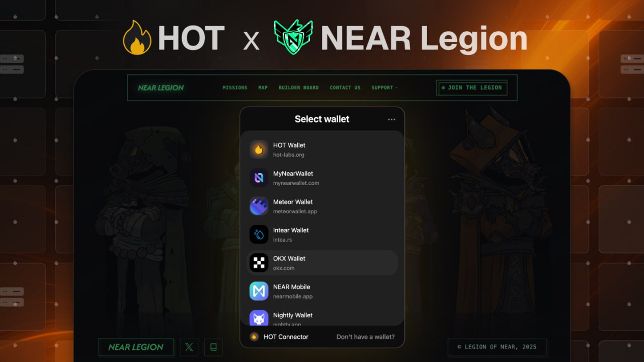Click the Join the Legion button

point(472,87)
